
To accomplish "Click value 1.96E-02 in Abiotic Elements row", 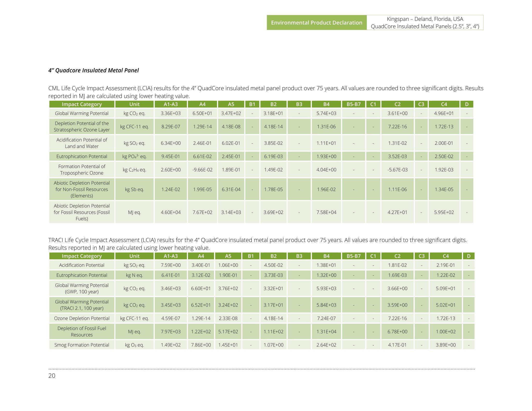I will (x=326, y=190).
